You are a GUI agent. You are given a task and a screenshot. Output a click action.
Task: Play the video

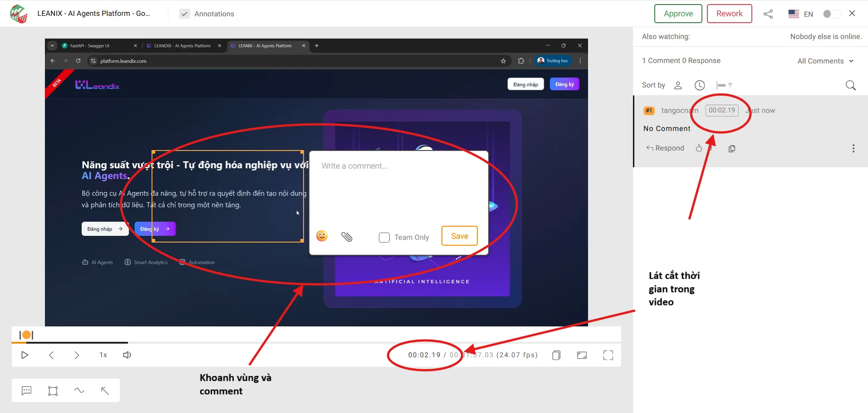click(25, 355)
